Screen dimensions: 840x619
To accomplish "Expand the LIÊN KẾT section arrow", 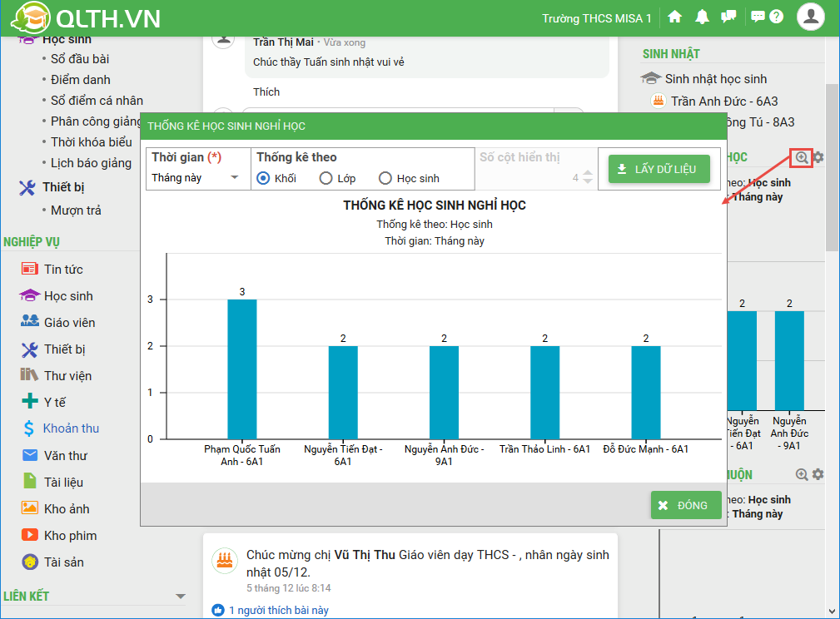I will tap(181, 597).
